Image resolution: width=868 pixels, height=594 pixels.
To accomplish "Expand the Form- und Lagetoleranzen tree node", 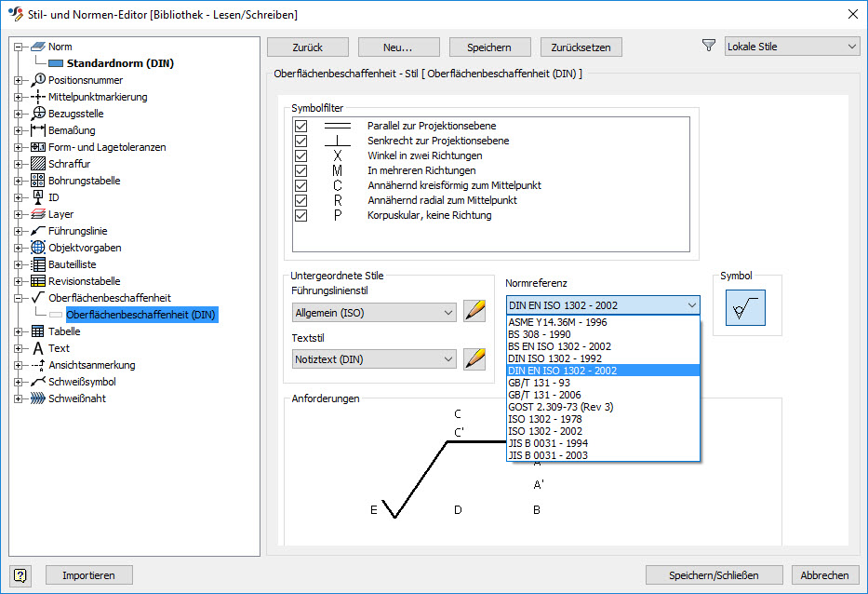I will coord(20,146).
